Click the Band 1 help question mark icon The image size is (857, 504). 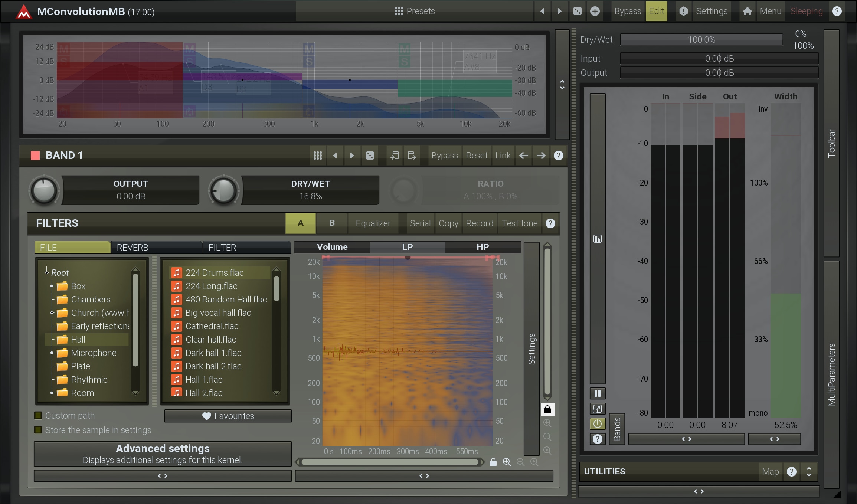[x=558, y=156]
